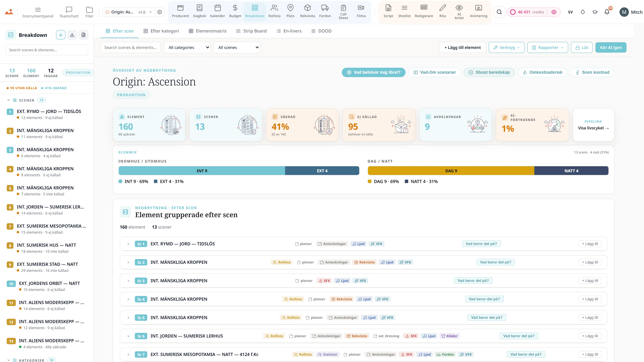Click the Lägg till element button

coord(463,47)
